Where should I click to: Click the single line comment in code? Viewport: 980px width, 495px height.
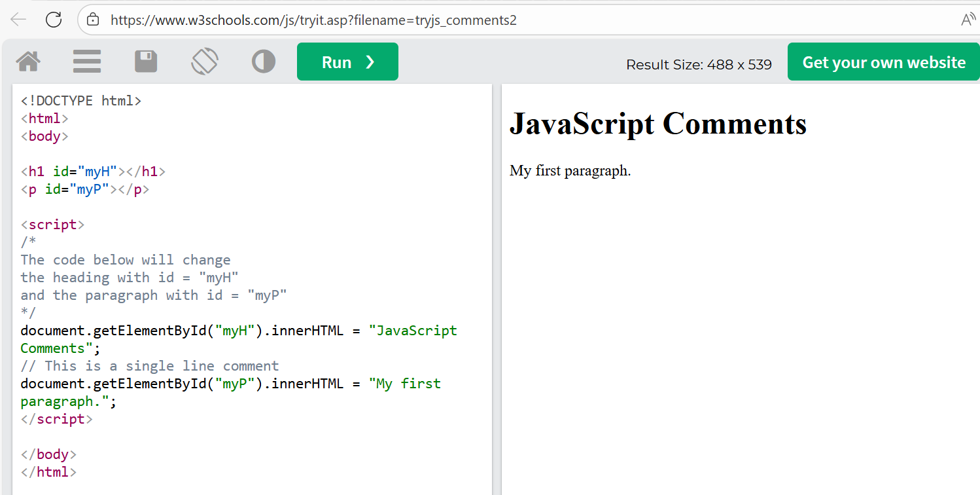[149, 366]
